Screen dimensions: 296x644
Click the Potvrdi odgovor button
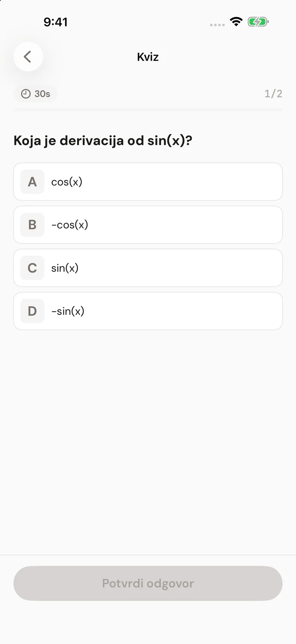tap(148, 583)
